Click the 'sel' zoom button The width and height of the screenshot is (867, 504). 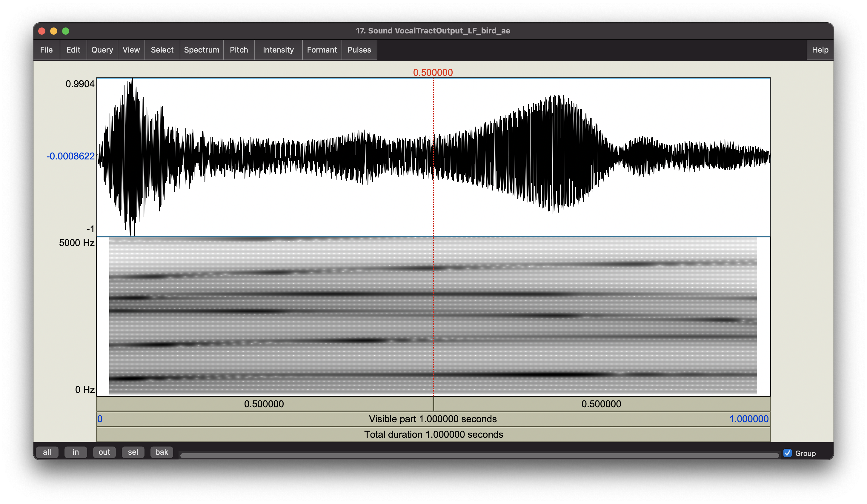(133, 452)
